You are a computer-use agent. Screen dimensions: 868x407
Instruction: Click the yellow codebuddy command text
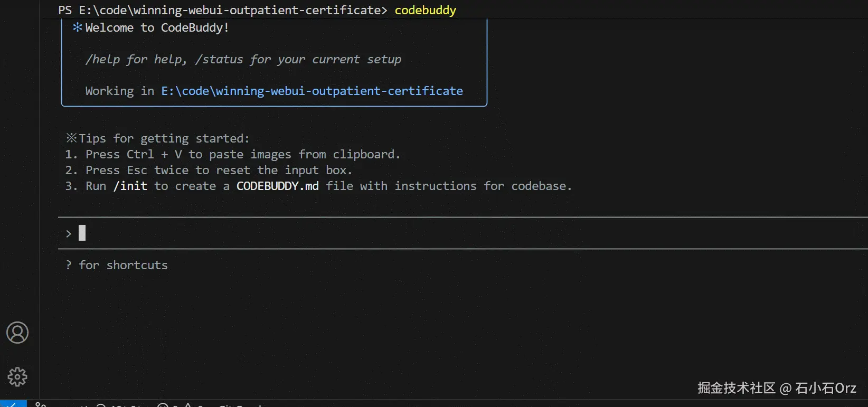pyautogui.click(x=426, y=10)
